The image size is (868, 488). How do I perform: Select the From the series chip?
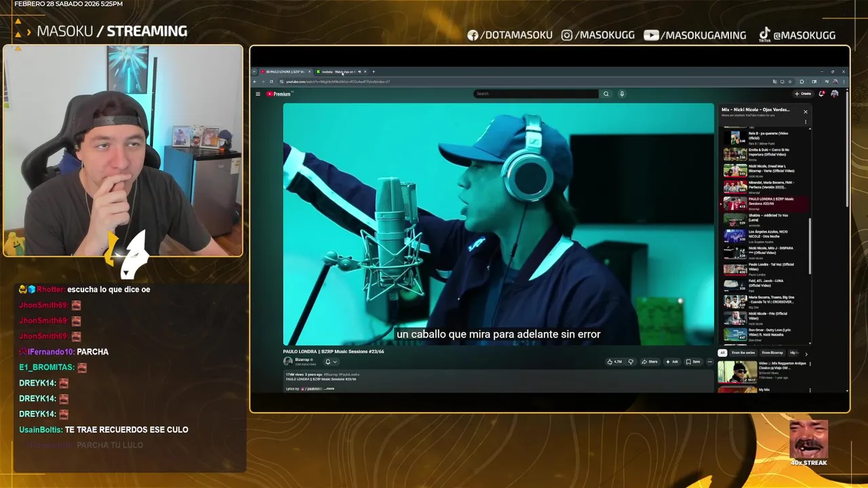[743, 352]
